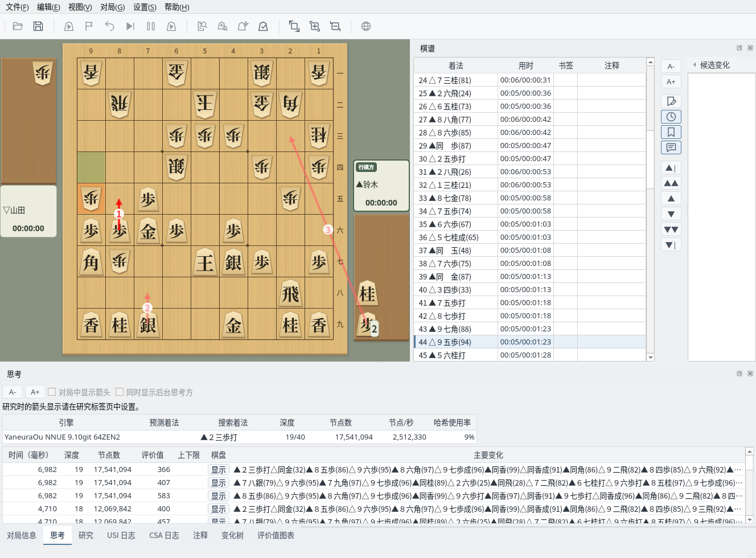Step forward one move with the single down arrow

pyautogui.click(x=671, y=214)
